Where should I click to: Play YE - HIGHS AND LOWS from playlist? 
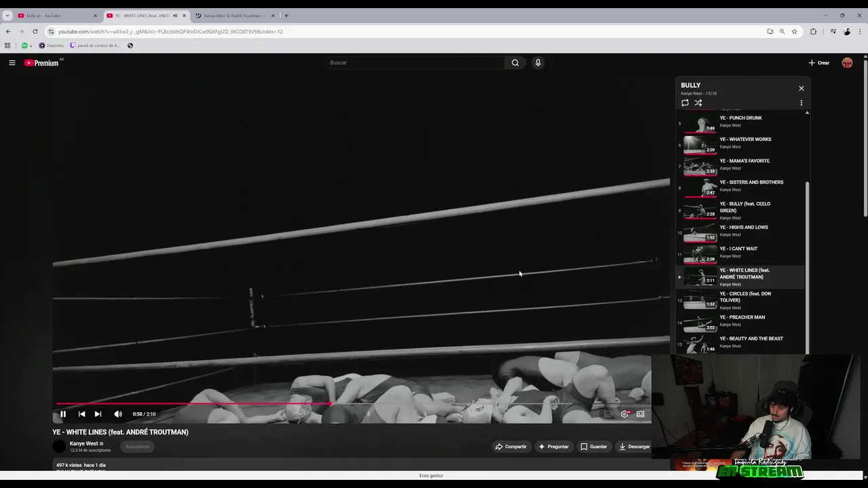tap(741, 232)
